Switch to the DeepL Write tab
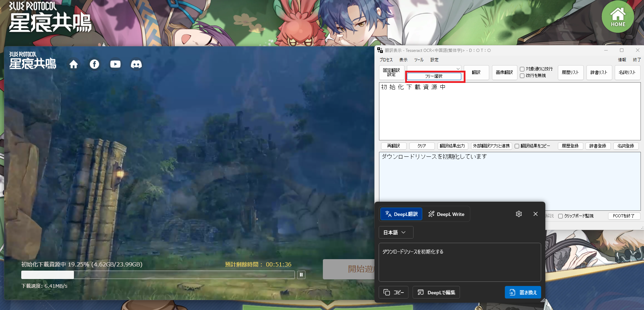 [446, 214]
